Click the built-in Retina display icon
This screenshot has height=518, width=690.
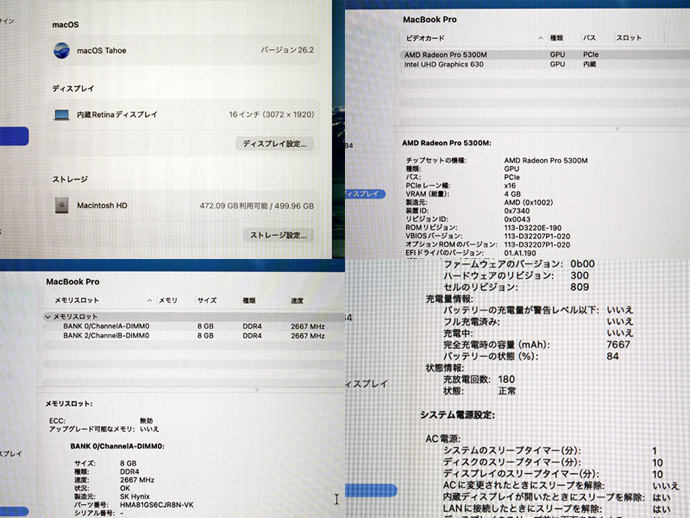point(62,115)
